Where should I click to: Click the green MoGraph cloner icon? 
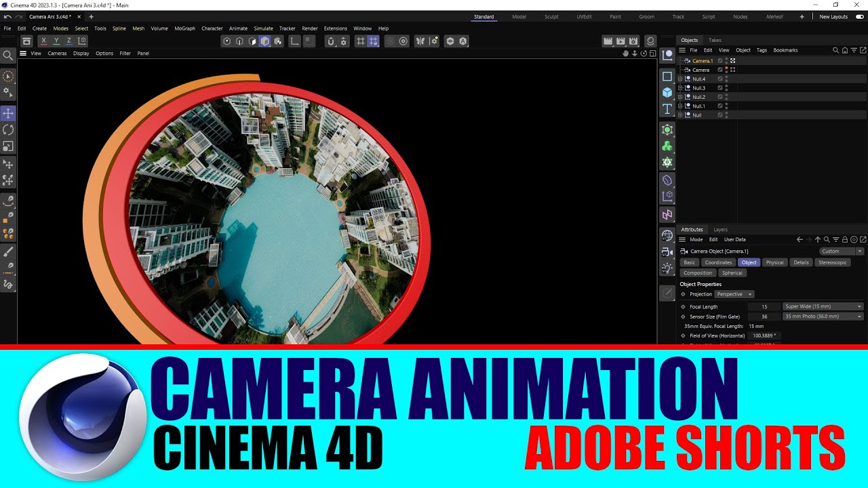tap(667, 146)
